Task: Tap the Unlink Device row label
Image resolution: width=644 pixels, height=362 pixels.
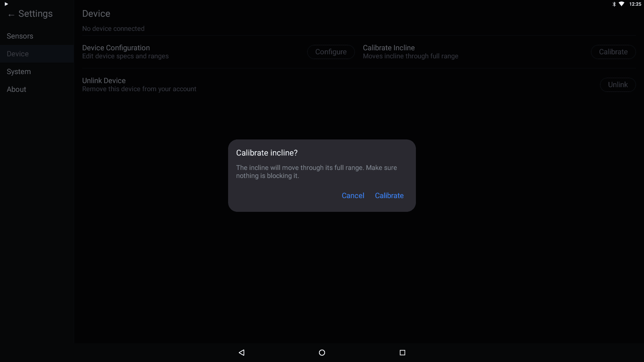Action: coord(104,81)
